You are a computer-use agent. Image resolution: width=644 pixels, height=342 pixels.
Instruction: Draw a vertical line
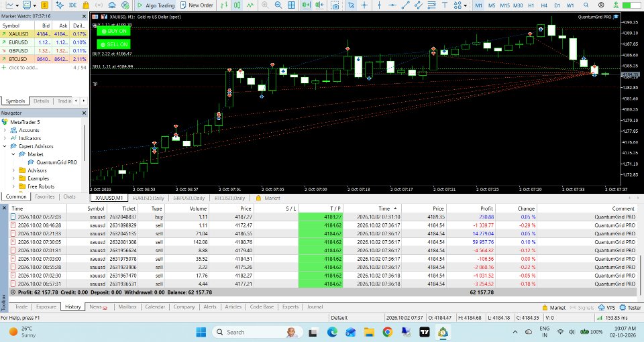(x=379, y=5)
